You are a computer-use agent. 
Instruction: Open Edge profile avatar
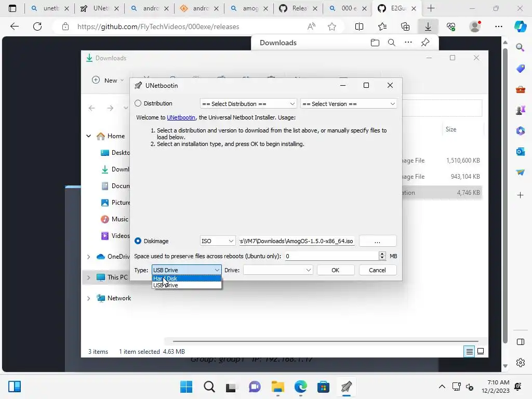click(475, 26)
